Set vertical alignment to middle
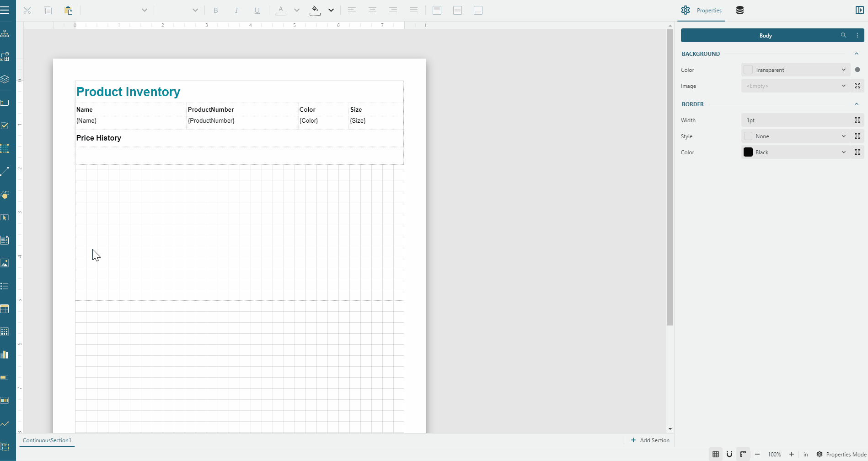This screenshot has height=461, width=868. (457, 10)
